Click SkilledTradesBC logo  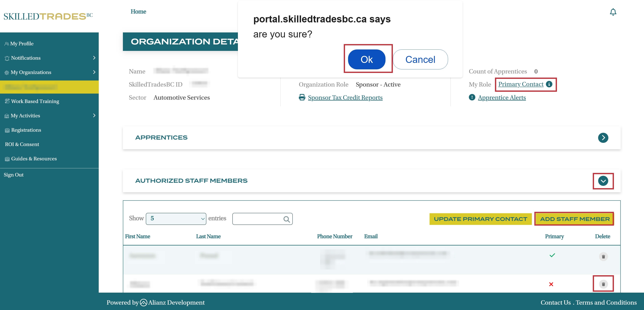(x=48, y=16)
